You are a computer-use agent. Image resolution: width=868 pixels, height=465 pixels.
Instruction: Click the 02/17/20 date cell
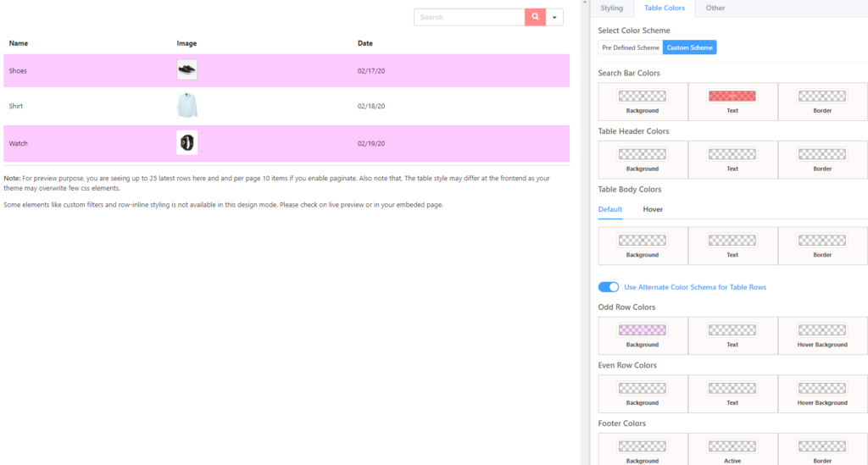click(371, 71)
